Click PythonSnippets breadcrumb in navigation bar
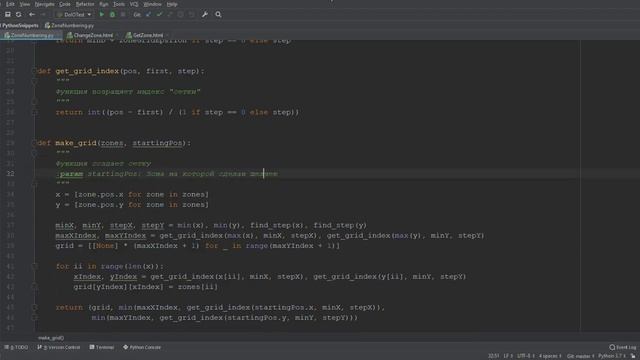 click(x=20, y=25)
